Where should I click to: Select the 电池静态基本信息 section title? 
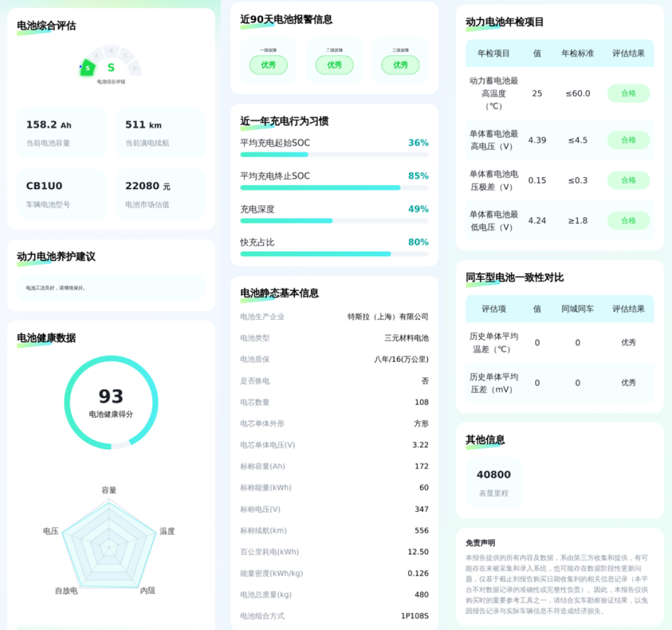pos(279,293)
